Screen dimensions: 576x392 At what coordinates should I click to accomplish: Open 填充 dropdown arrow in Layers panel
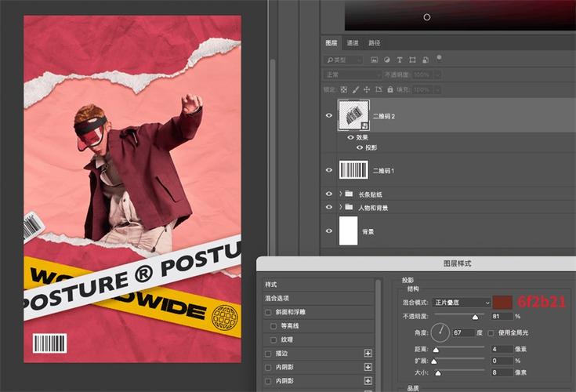437,89
